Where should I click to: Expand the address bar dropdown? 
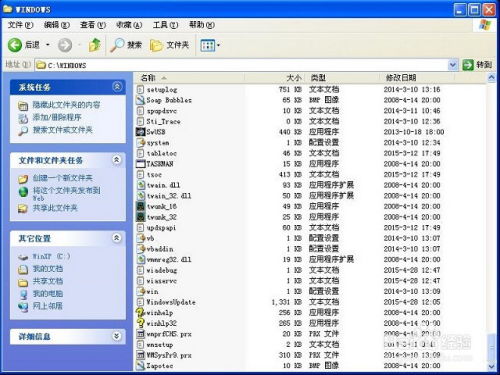click(x=452, y=65)
